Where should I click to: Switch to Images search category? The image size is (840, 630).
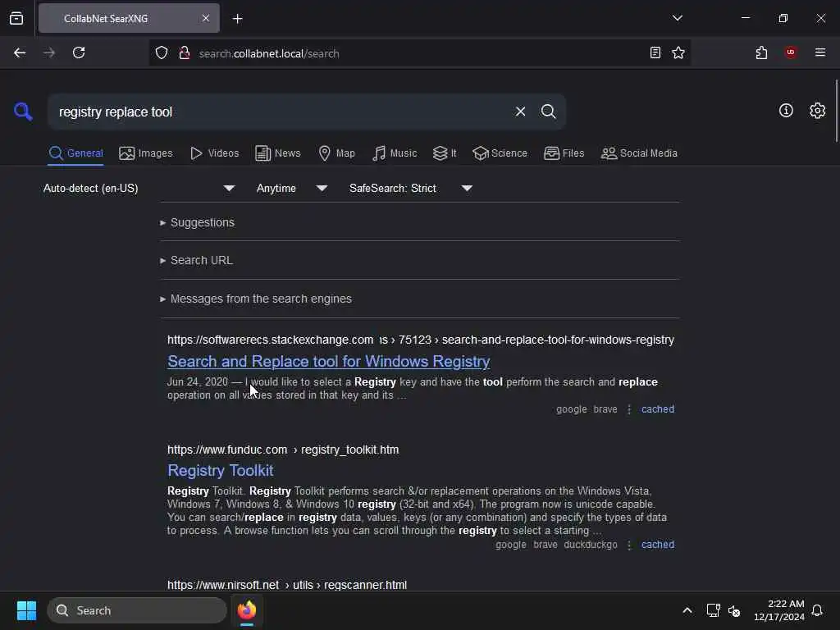point(146,153)
